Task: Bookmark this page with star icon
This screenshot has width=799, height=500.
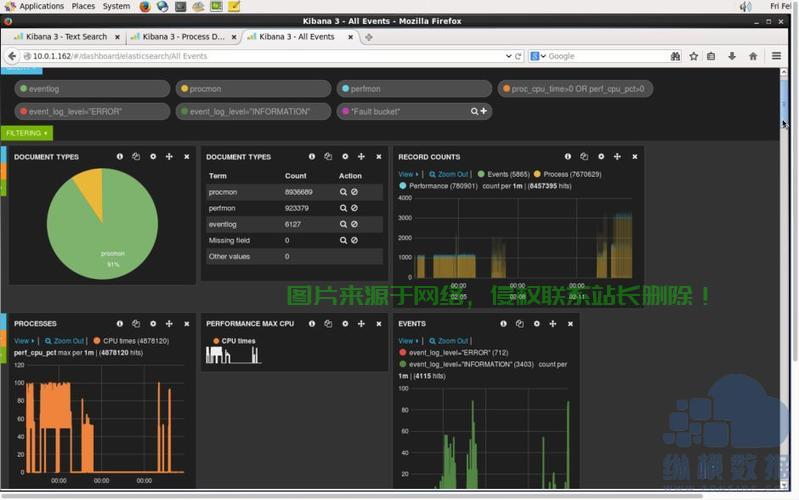Action: [x=694, y=56]
